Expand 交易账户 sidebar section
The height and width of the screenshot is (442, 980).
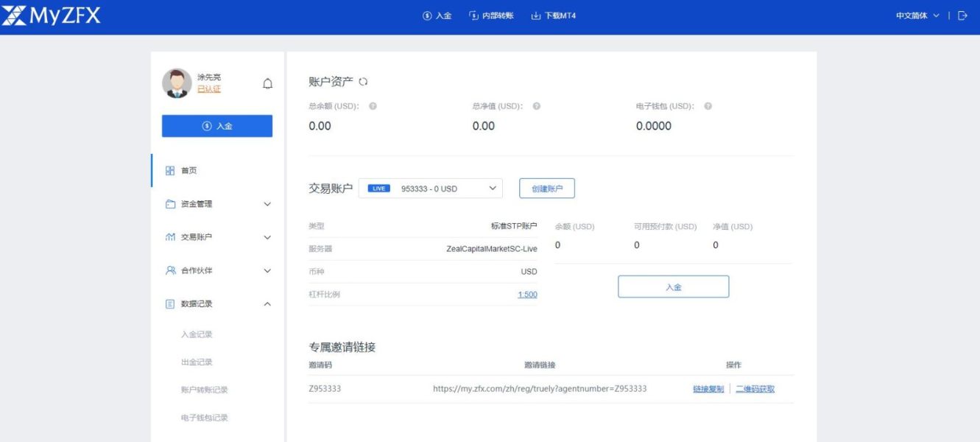pyautogui.click(x=217, y=237)
